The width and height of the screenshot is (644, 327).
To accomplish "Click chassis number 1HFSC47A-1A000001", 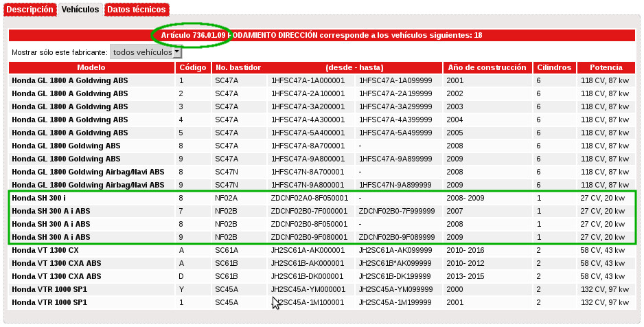I will pos(305,80).
